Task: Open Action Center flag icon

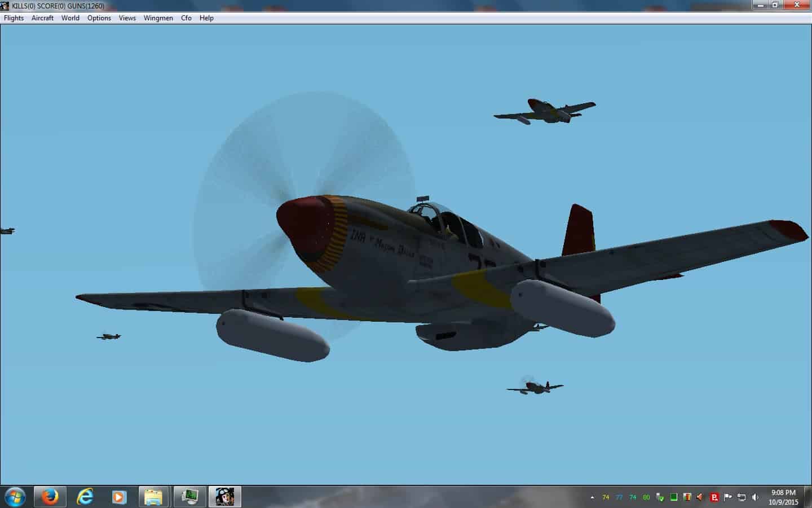Action: pos(728,497)
